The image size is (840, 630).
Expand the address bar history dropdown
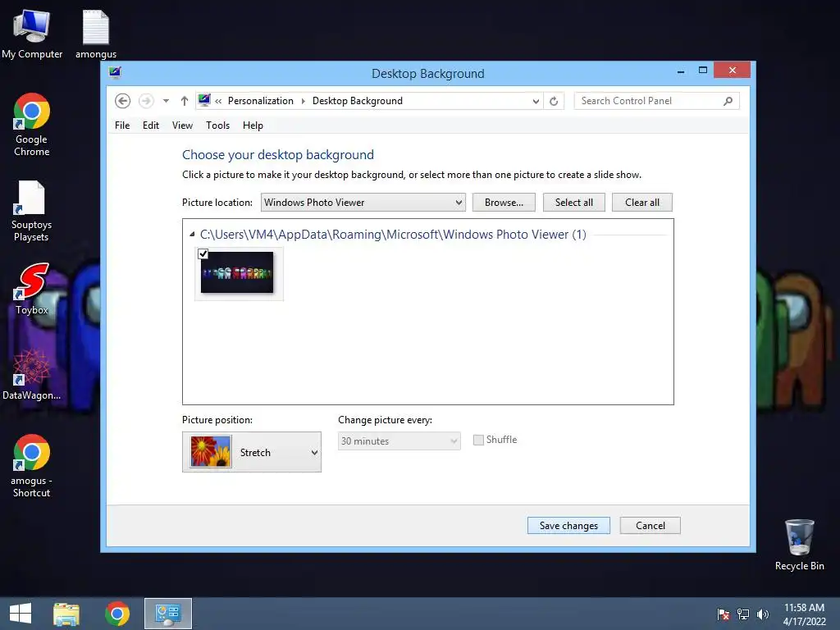point(536,101)
